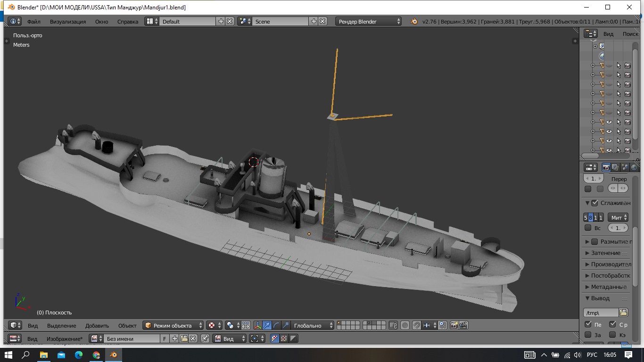Open the Рендер Blender engine dropdown
The image size is (644, 362).
[369, 21]
